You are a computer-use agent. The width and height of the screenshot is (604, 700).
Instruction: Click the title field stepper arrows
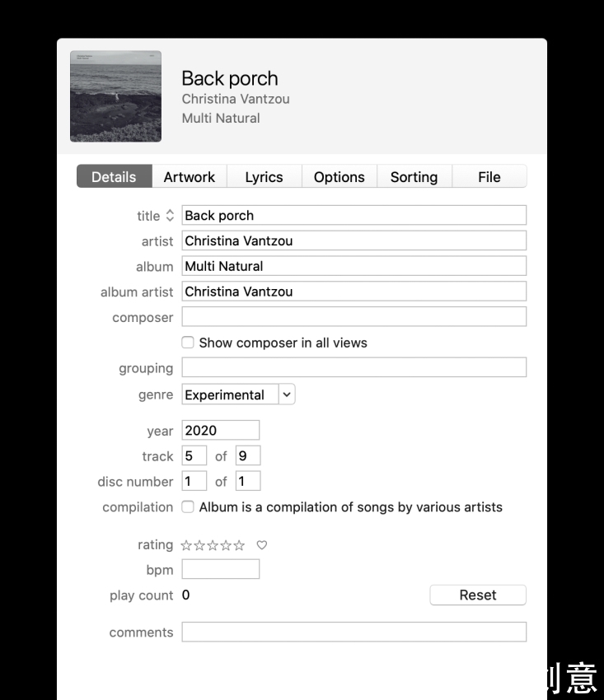[170, 216]
